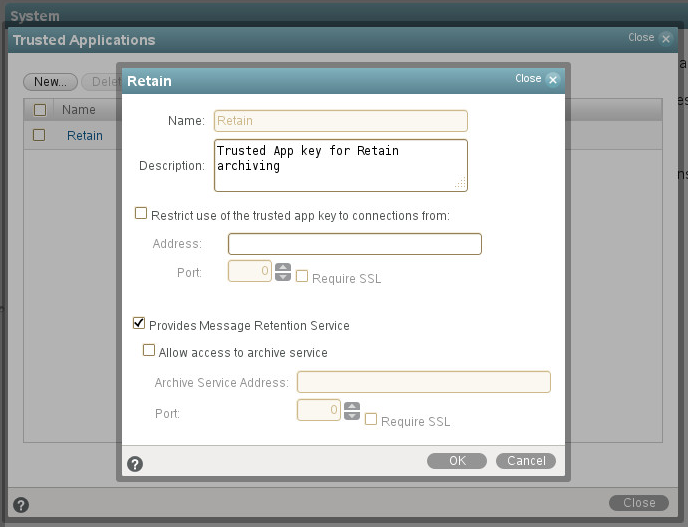
Task: Click the System title text
Action: (x=35, y=16)
